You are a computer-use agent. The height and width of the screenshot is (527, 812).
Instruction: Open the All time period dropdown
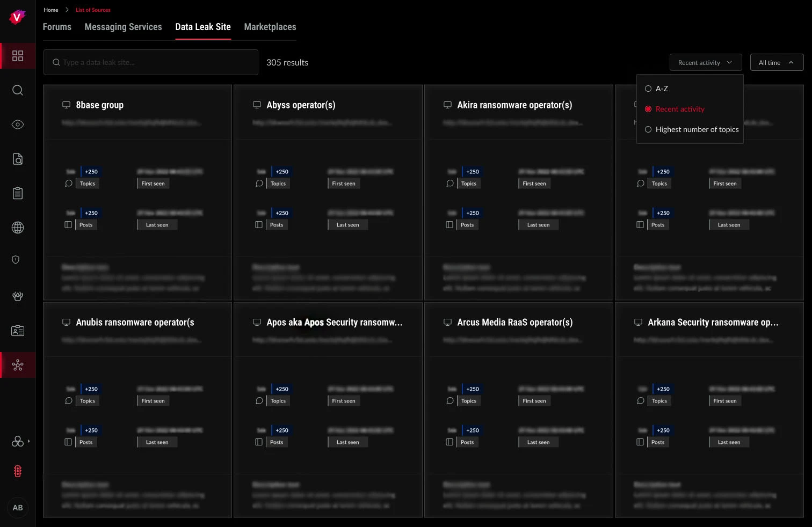[777, 62]
